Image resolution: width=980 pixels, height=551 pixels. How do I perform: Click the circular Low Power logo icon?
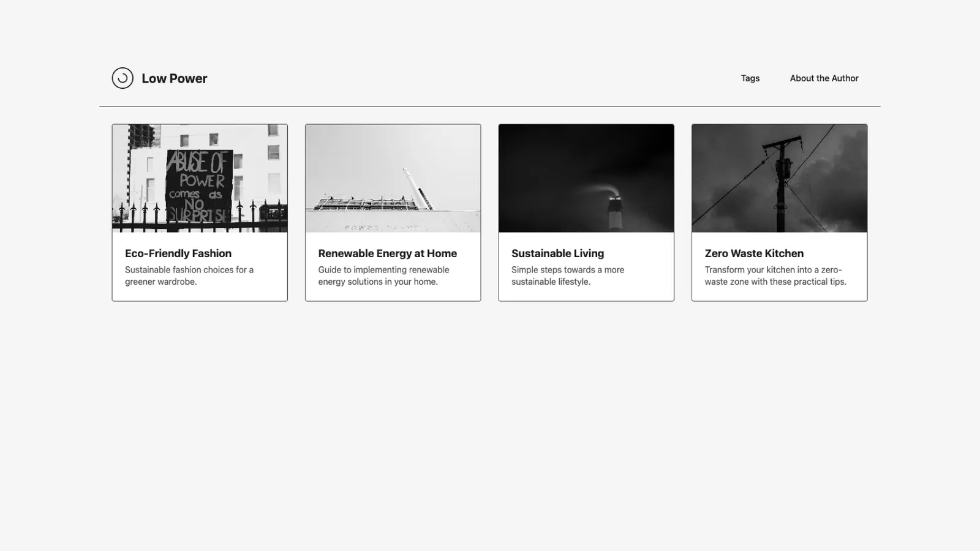pyautogui.click(x=123, y=78)
